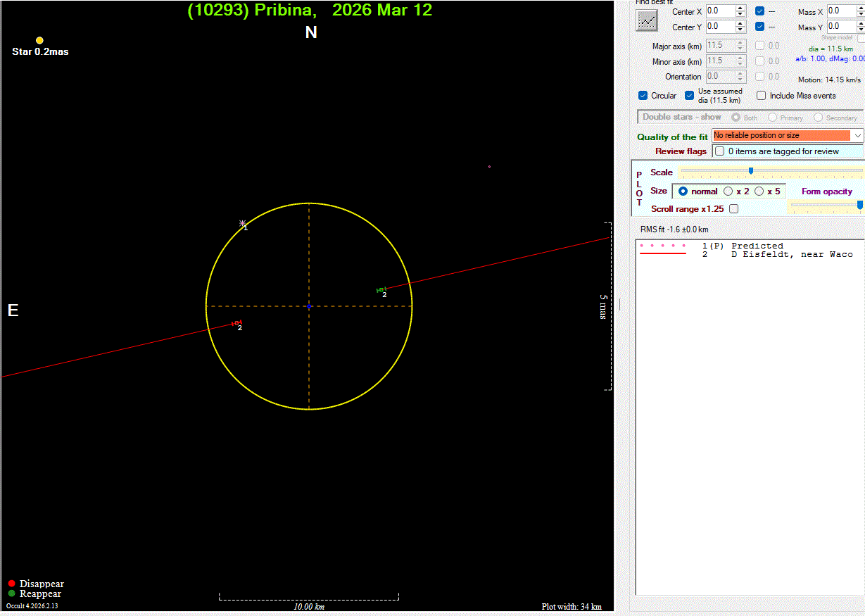
Task: Increase Center X with up arrow
Action: [740, 8]
